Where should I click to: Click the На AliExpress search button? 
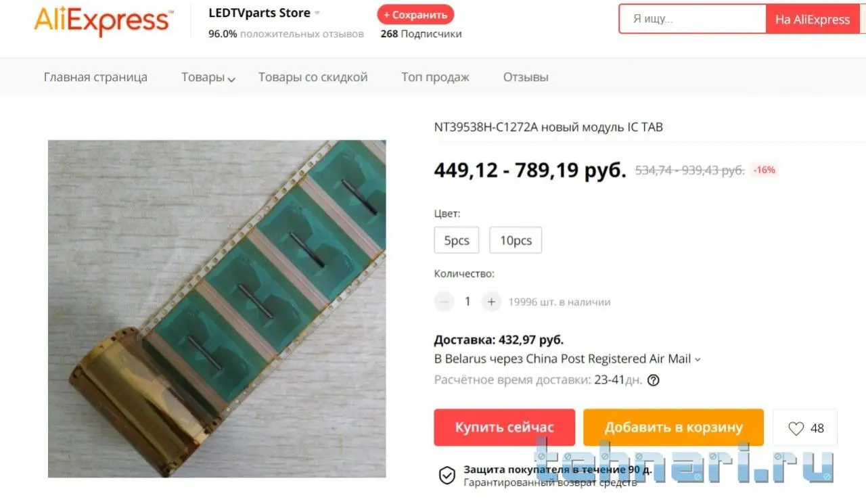coord(813,19)
